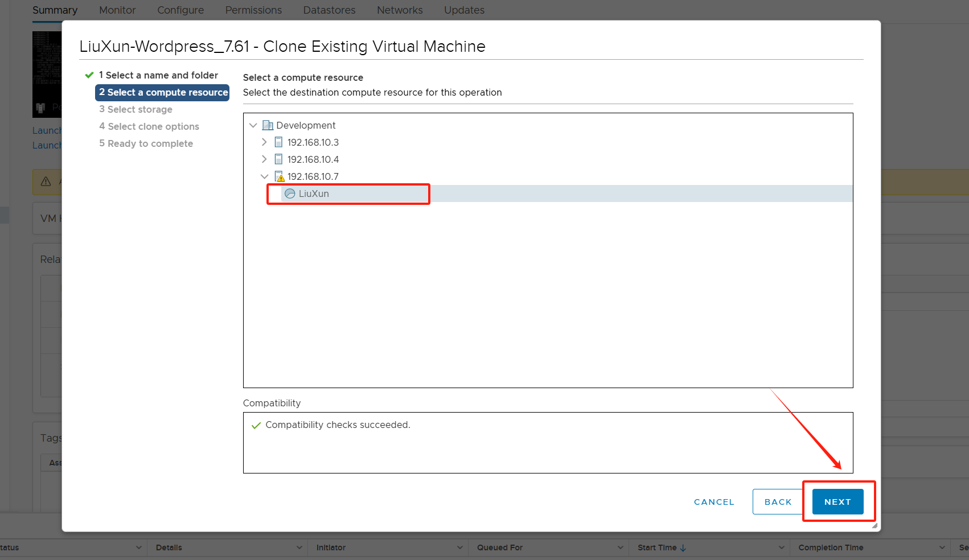
Task: Select step 2 Select a compute resource
Action: click(162, 92)
